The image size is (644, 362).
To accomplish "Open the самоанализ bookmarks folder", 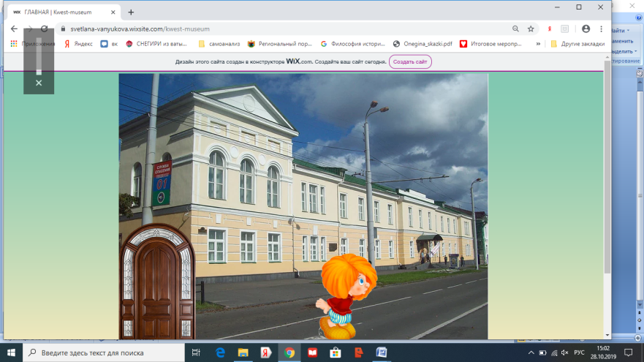I will 219,44.
